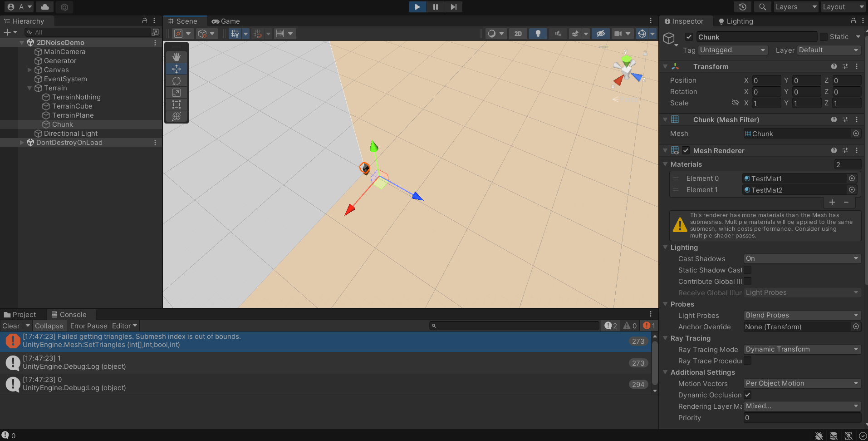This screenshot has height=441, width=868.
Task: Switch Scene view to 2D mode
Action: [x=519, y=33]
